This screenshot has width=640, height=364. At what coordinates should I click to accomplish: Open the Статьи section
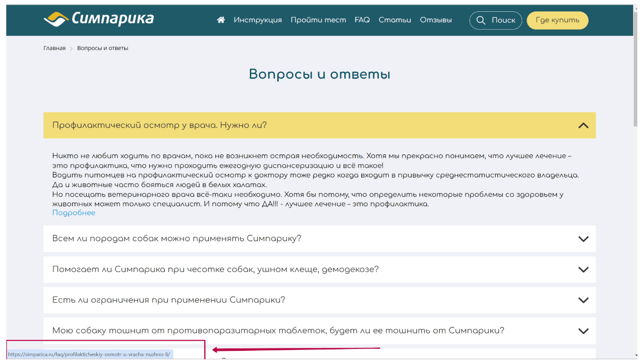coord(395,20)
